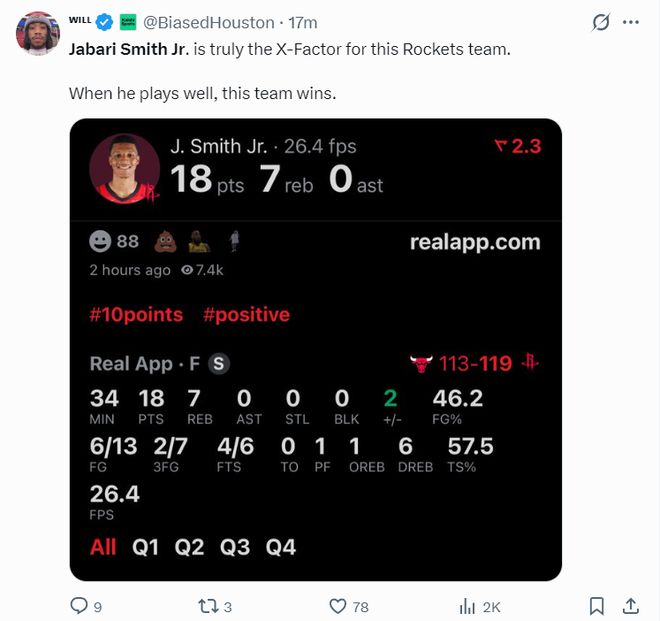The height and width of the screenshot is (621, 660).
Task: Repost this tweet via retweet icon
Action: coord(208,606)
